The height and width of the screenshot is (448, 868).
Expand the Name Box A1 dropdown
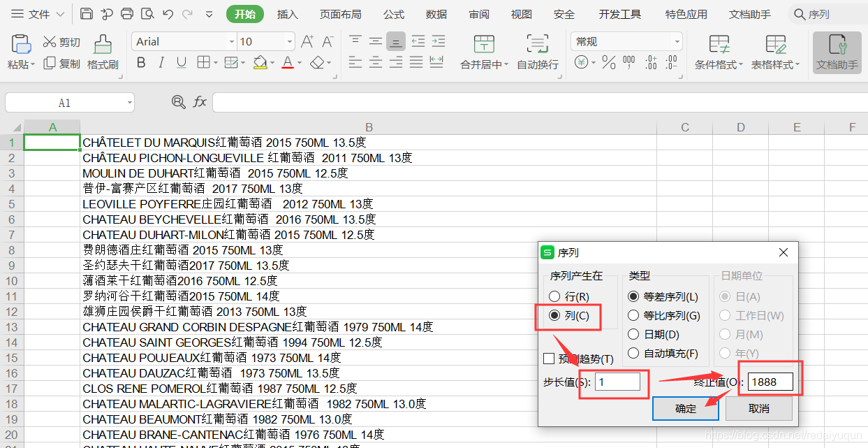tap(130, 103)
